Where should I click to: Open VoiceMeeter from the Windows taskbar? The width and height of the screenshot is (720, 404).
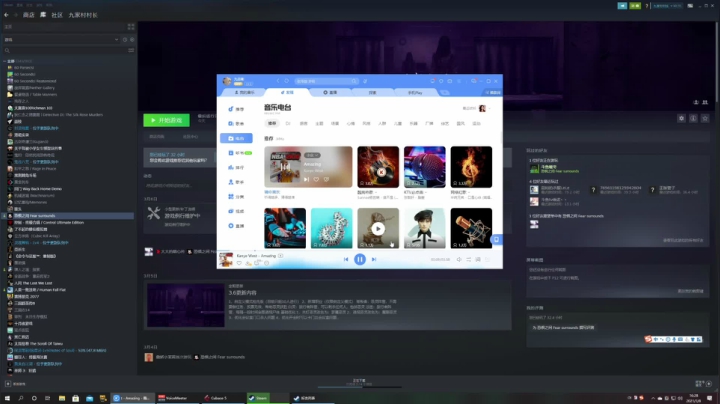(177, 398)
